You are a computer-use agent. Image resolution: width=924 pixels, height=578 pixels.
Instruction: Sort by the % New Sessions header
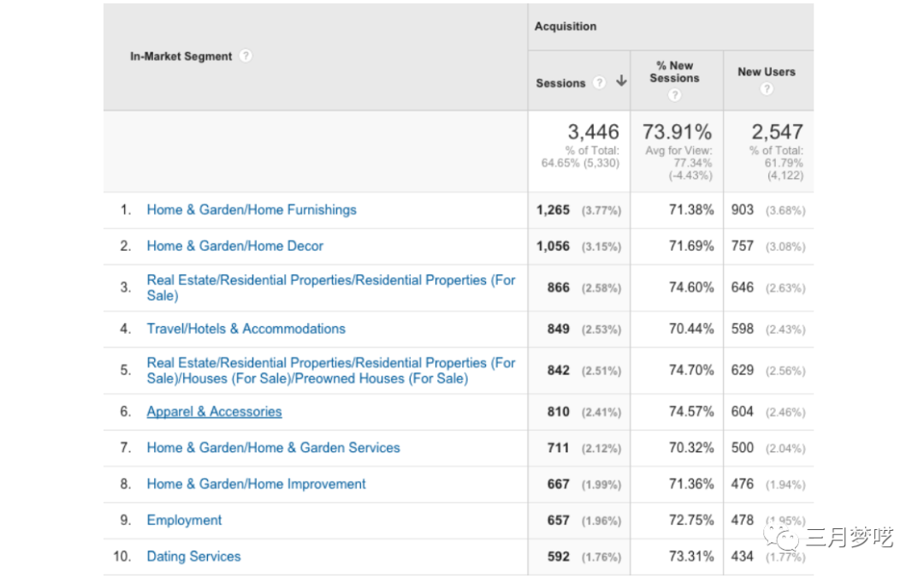point(674,72)
